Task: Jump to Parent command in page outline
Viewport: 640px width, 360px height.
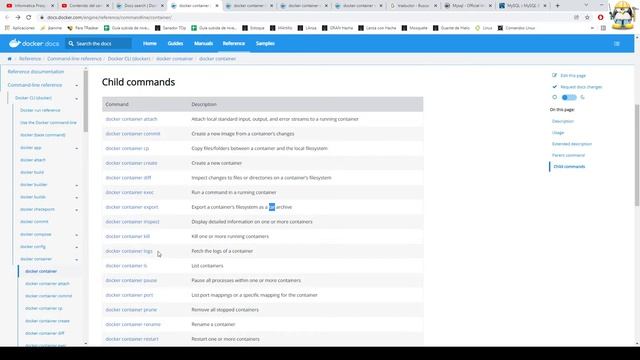Action: point(568,156)
